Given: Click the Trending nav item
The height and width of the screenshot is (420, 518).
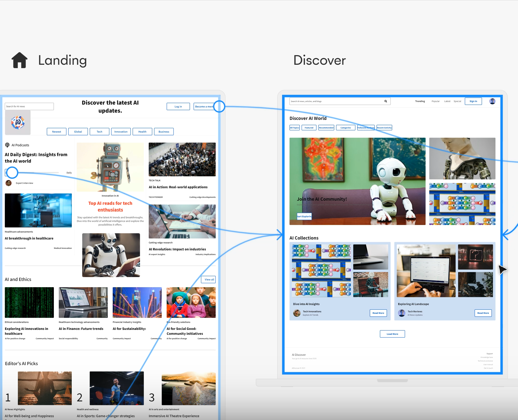Looking at the screenshot, I should coord(420,101).
